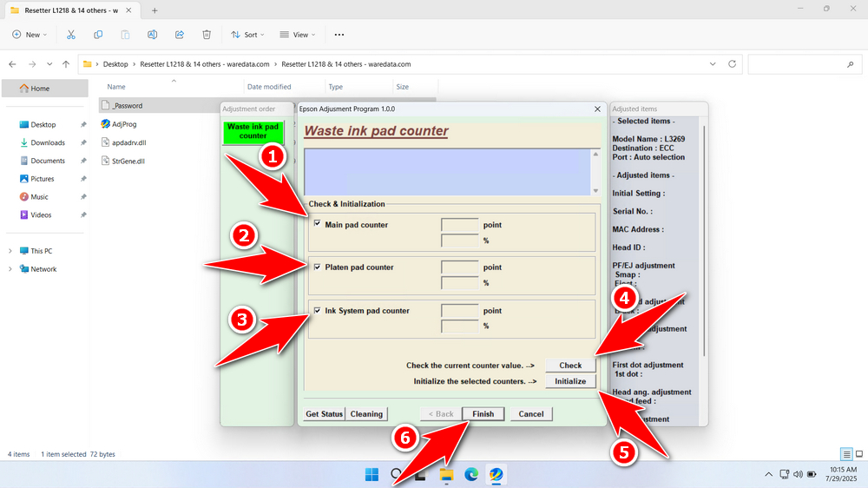The height and width of the screenshot is (488, 868).
Task: Toggle the Ink System pad counter checkbox
Action: coord(317,310)
